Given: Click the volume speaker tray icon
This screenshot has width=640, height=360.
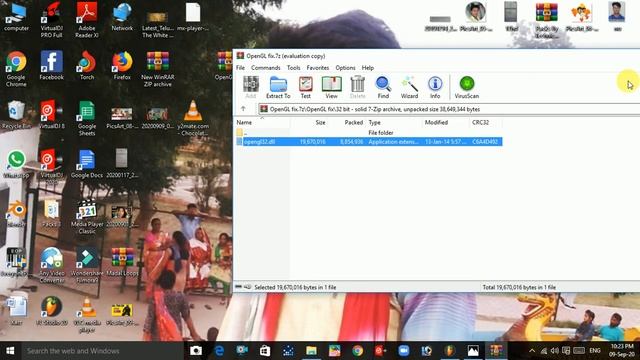Looking at the screenshot, I should coord(554,351).
